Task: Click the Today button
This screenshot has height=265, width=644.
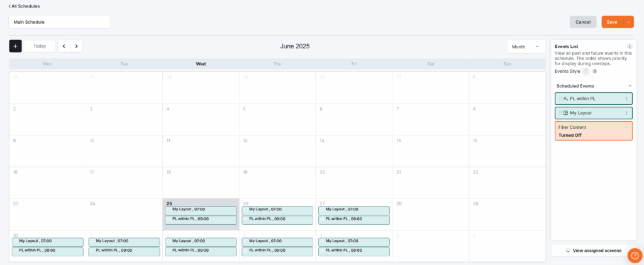Action: click(40, 46)
